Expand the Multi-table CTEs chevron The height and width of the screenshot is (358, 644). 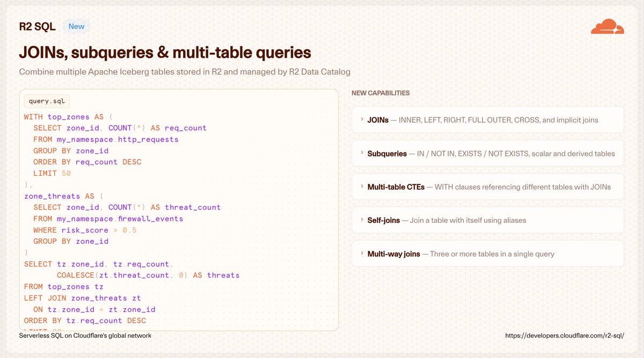[362, 187]
